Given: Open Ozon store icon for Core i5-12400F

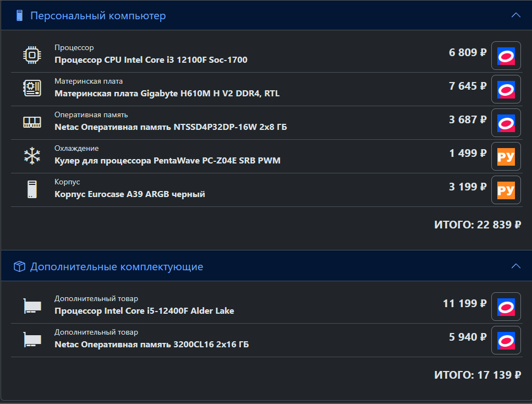Looking at the screenshot, I should (x=506, y=307).
